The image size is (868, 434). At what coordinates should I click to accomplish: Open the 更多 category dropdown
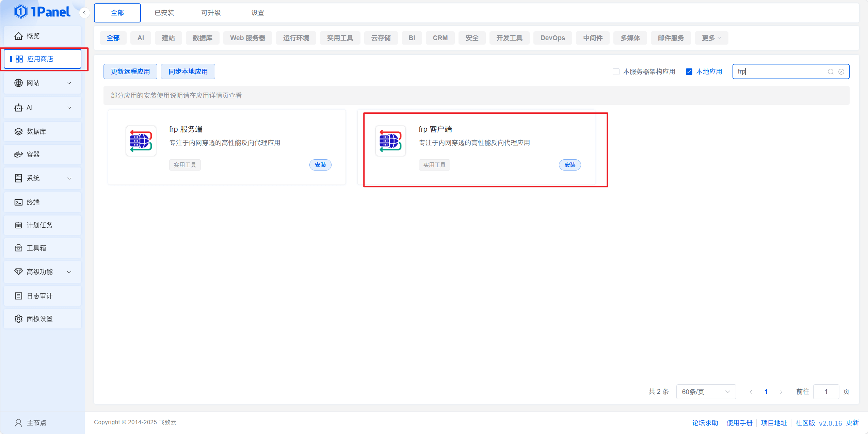(x=711, y=38)
